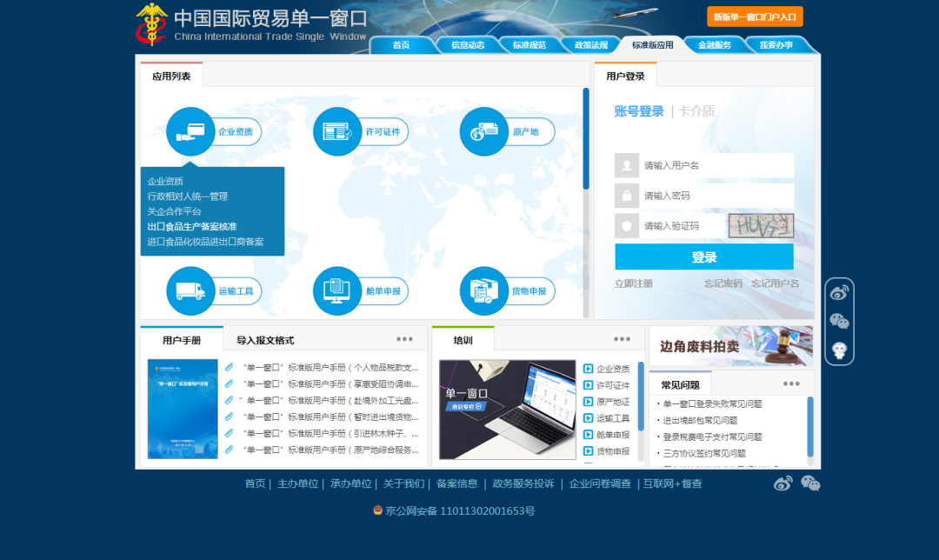Open the 原产地综合服务 user manual link
Viewport: 939px width, 560px height.
coord(330,450)
